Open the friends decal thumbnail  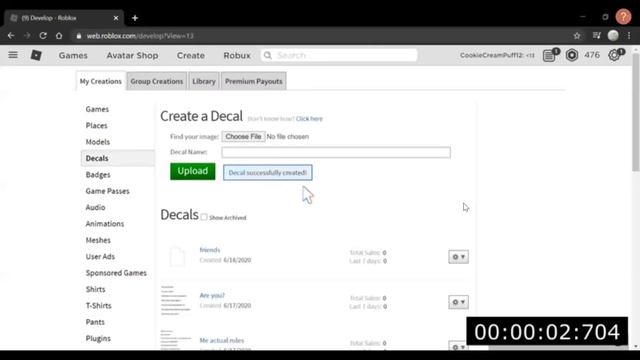177,256
